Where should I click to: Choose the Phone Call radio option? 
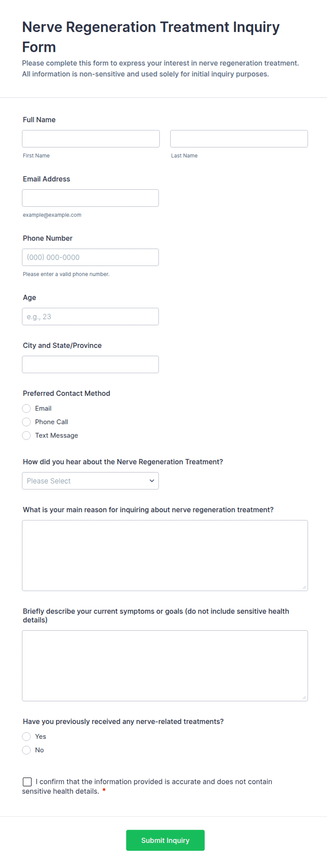[26, 422]
